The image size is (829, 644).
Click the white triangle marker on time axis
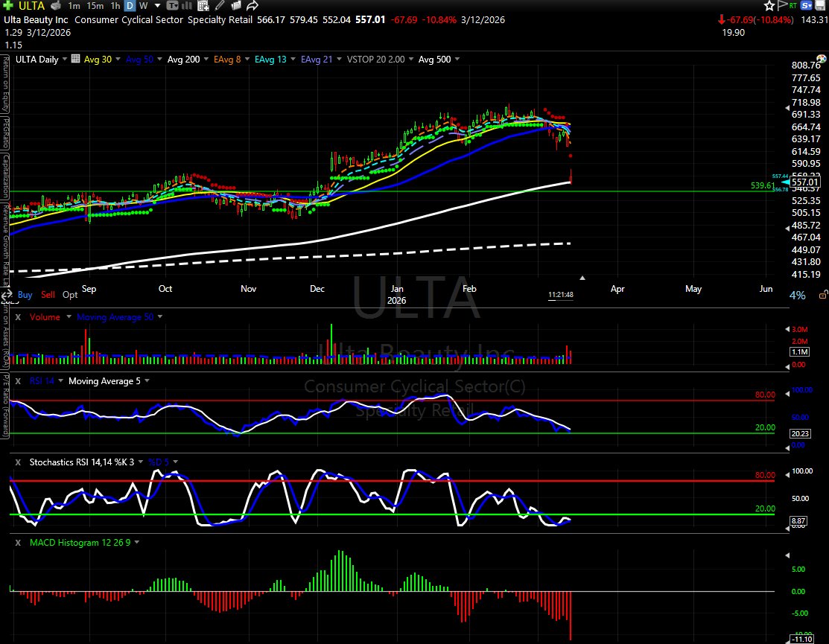click(x=582, y=278)
